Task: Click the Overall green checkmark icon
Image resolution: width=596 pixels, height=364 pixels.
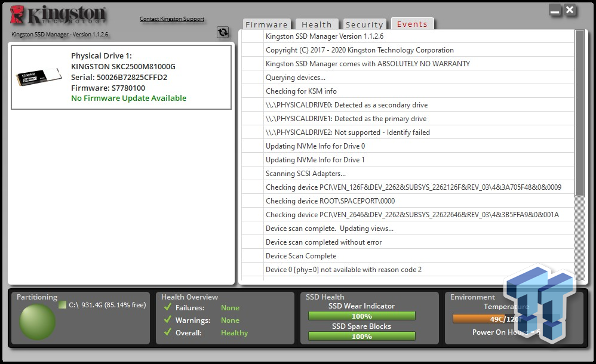Action: click(168, 332)
